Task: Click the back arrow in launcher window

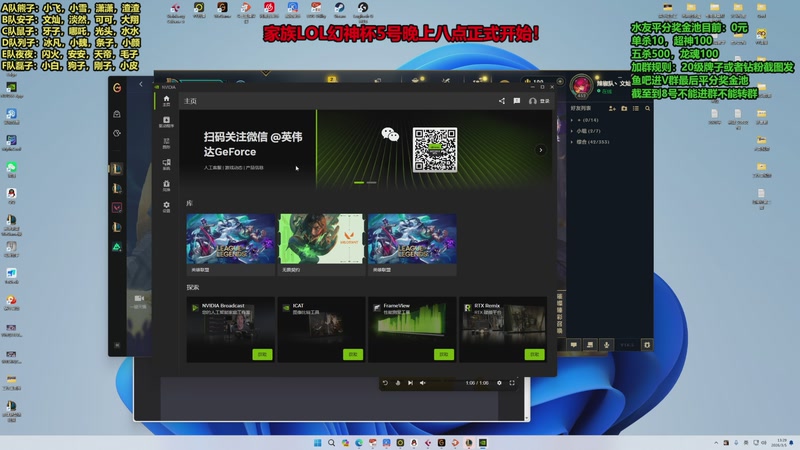Action: point(141,84)
